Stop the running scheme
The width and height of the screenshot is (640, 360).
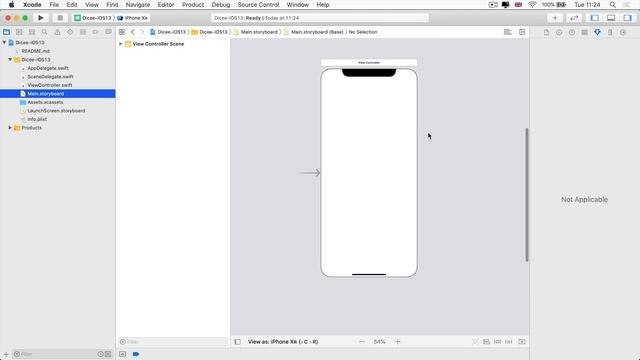coord(60,18)
